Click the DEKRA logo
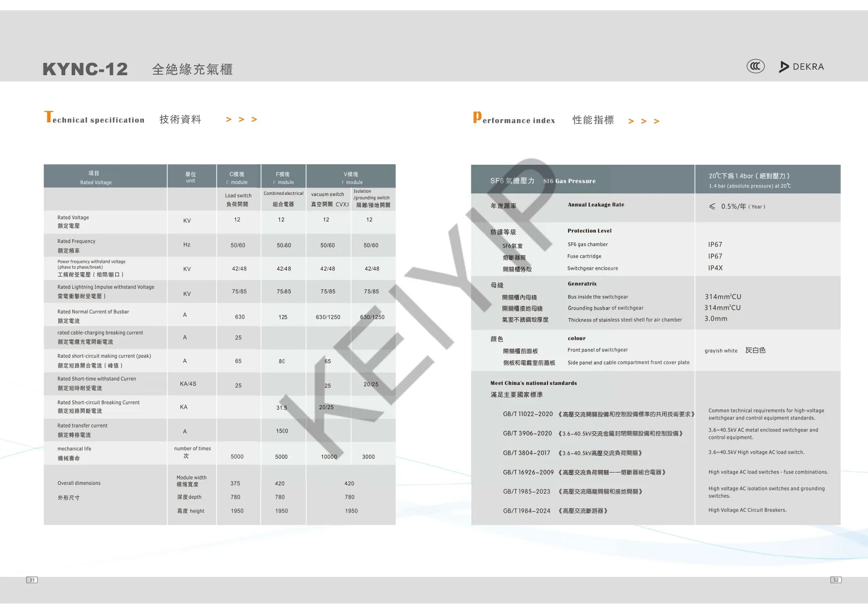The width and height of the screenshot is (868, 614). (x=801, y=67)
